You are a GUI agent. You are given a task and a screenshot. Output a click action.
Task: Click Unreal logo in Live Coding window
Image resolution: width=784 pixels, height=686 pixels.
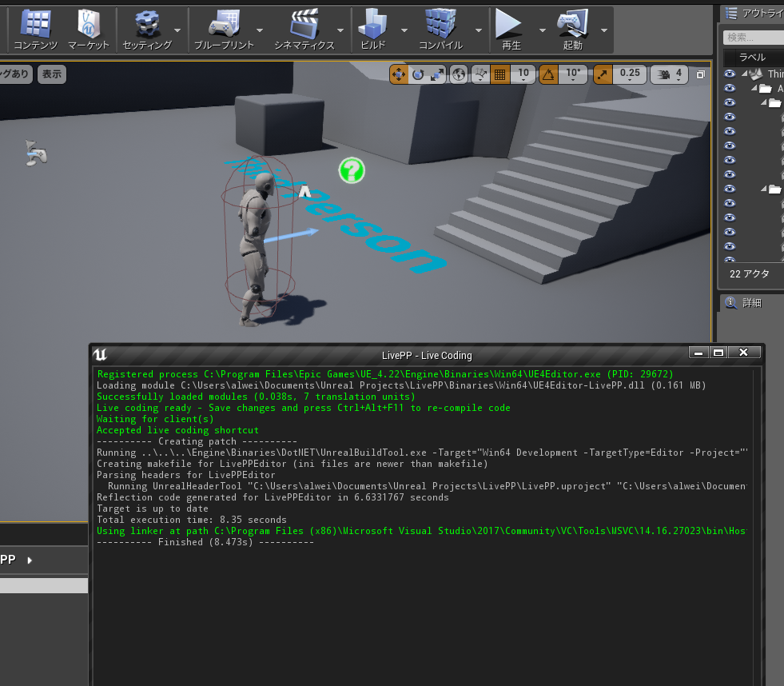[100, 355]
